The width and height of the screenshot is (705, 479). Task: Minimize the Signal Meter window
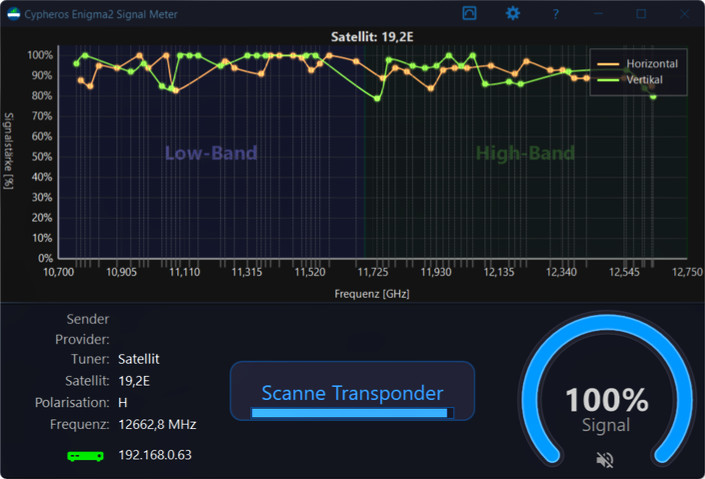[598, 14]
